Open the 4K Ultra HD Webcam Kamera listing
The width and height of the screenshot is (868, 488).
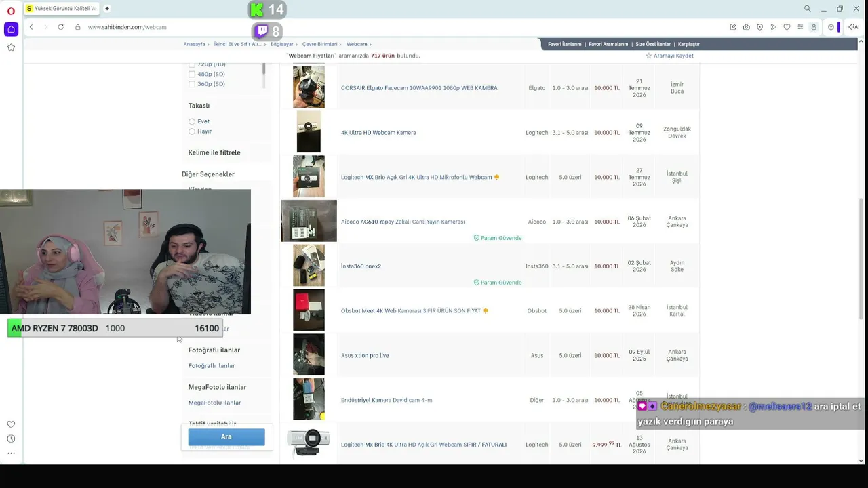[378, 133]
